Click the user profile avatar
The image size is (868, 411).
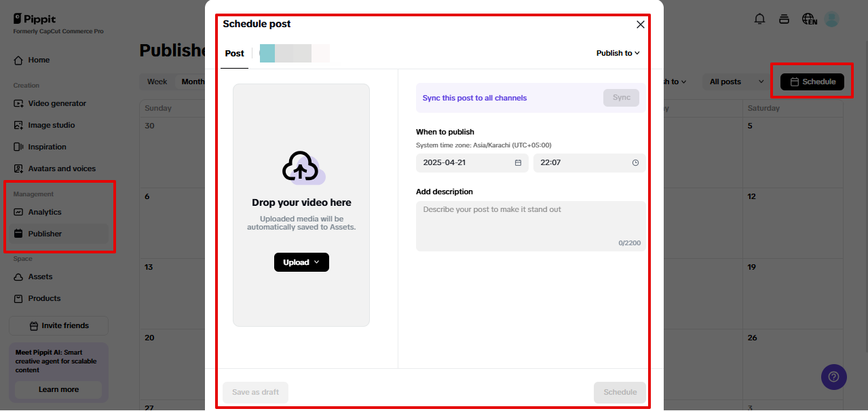[832, 19]
